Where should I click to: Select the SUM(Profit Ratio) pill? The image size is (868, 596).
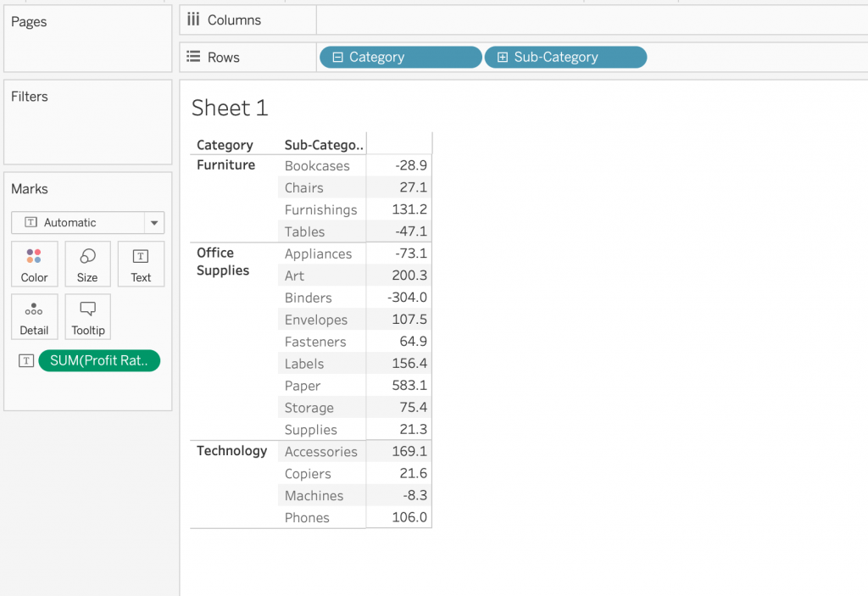(x=99, y=361)
